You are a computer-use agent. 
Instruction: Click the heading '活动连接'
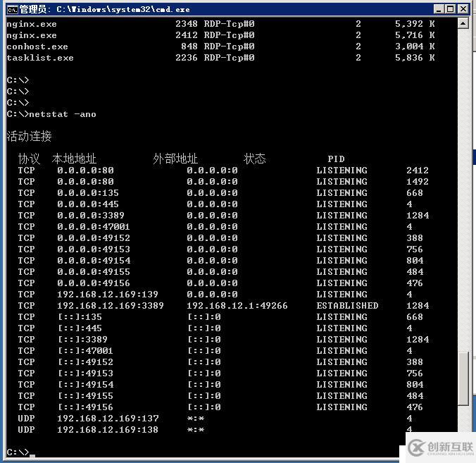pyautogui.click(x=29, y=136)
